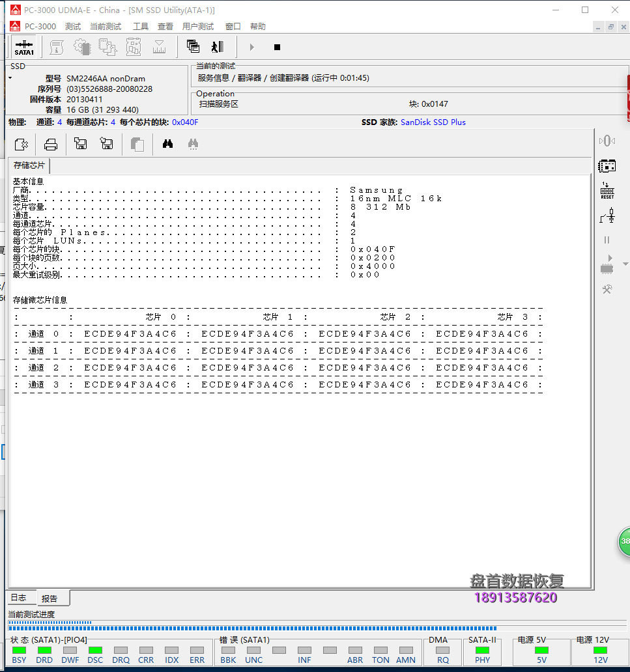Click the 5V power indicator
The image size is (630, 672).
[x=541, y=650]
